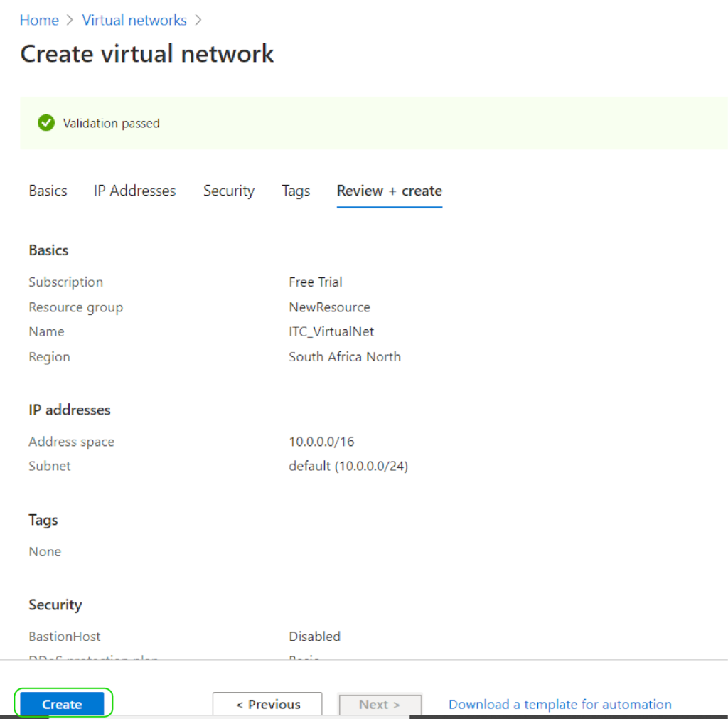Open the Virtual networks breadcrumb link
The width and height of the screenshot is (728, 719).
coord(134,20)
